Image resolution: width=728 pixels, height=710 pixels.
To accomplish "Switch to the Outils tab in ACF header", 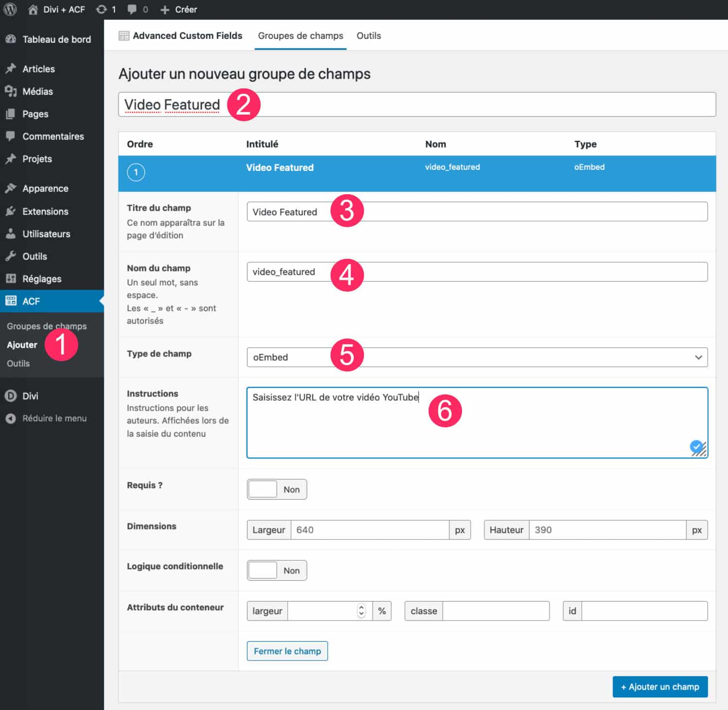I will (x=369, y=35).
